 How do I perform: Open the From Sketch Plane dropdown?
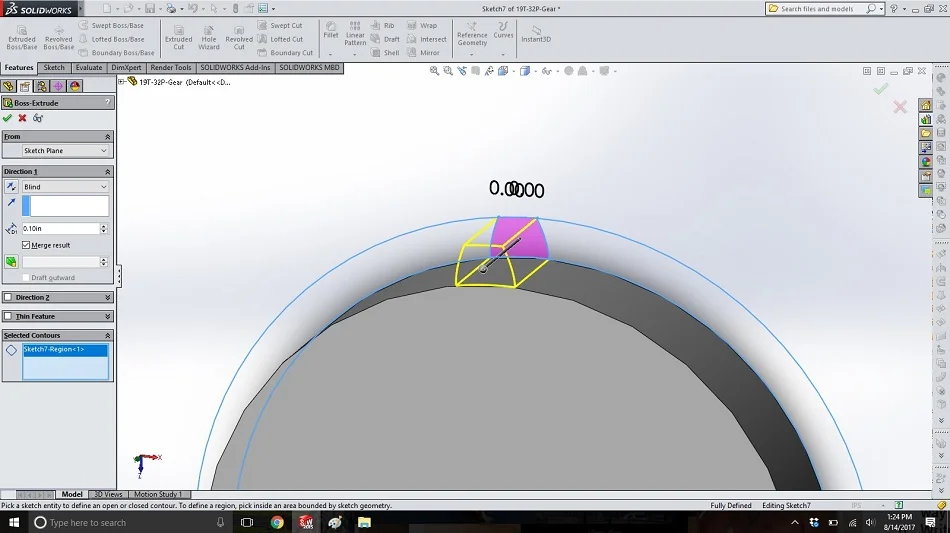65,151
